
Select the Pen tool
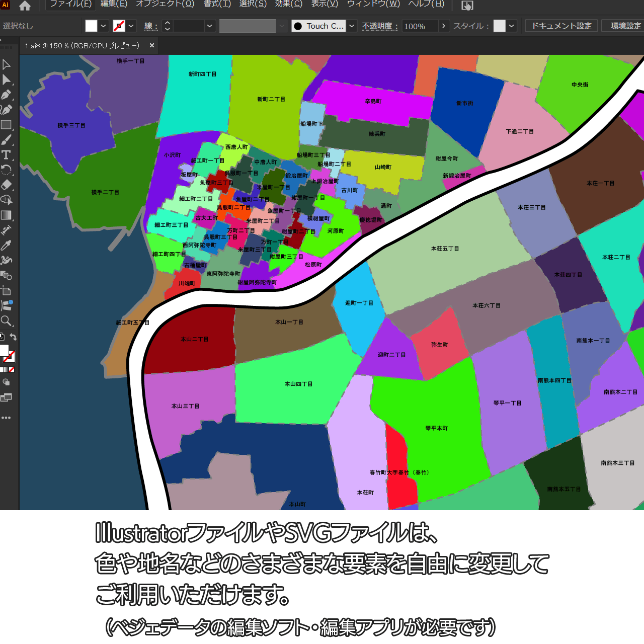click(x=7, y=95)
